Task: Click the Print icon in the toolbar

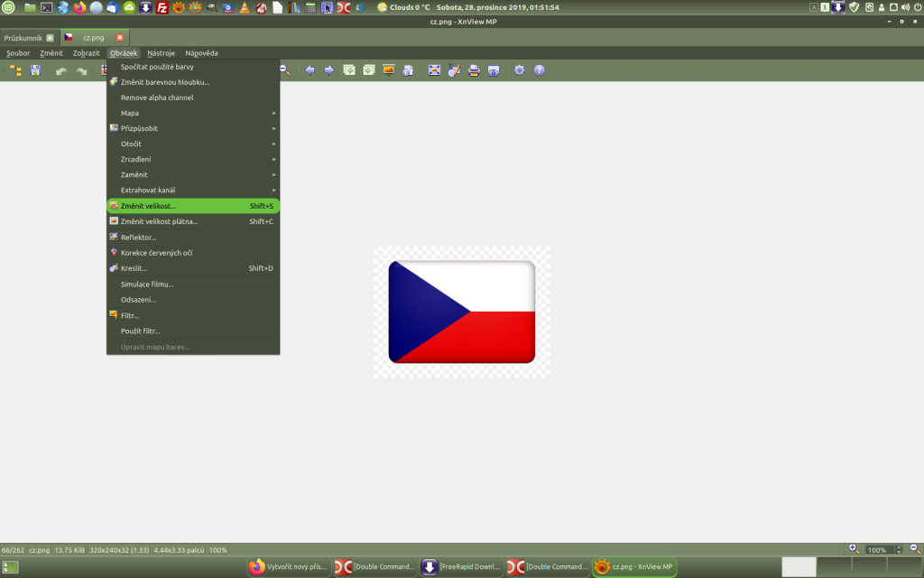Action: (474, 70)
